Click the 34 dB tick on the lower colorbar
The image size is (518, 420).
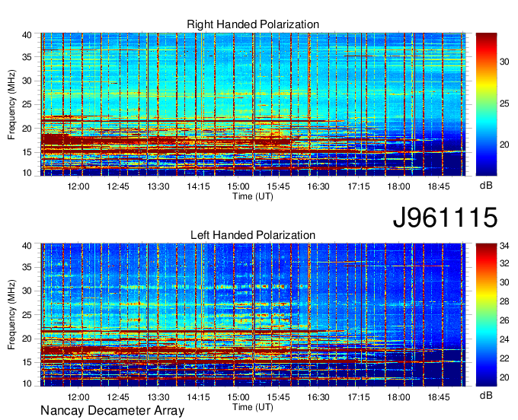point(504,246)
